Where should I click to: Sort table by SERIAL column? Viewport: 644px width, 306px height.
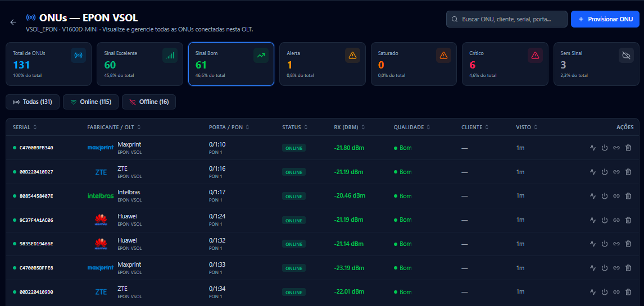click(25, 127)
